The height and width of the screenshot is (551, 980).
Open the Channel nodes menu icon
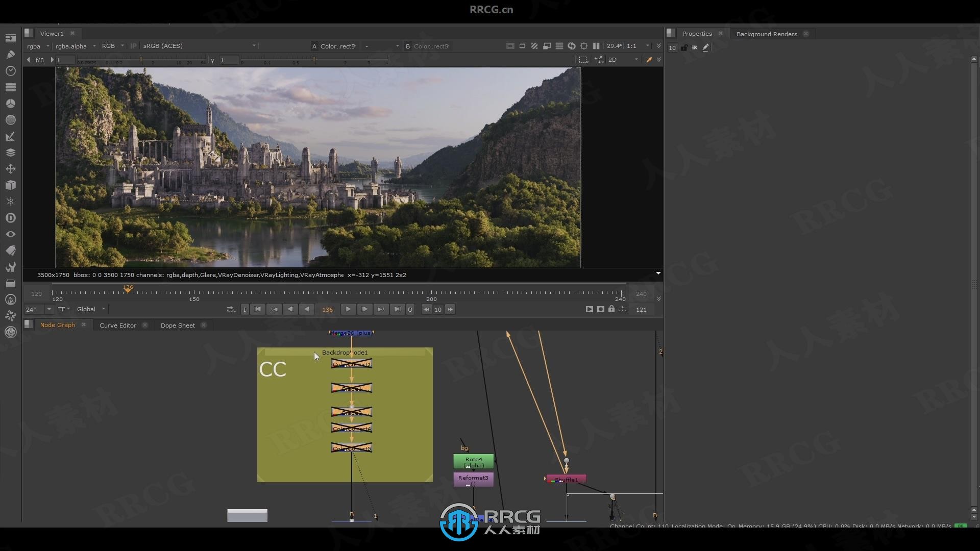(x=10, y=87)
